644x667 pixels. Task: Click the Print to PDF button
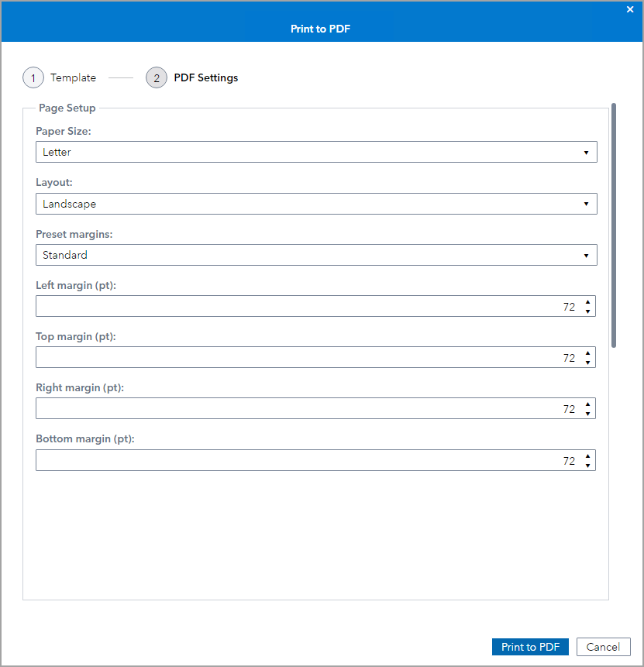coord(530,647)
